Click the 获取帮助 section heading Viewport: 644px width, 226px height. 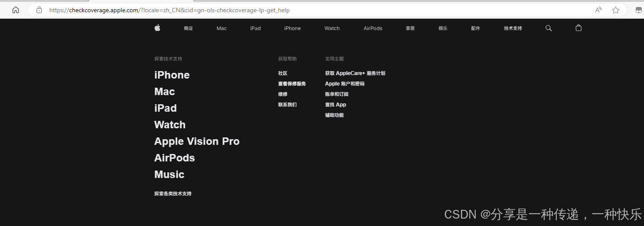pos(287,59)
